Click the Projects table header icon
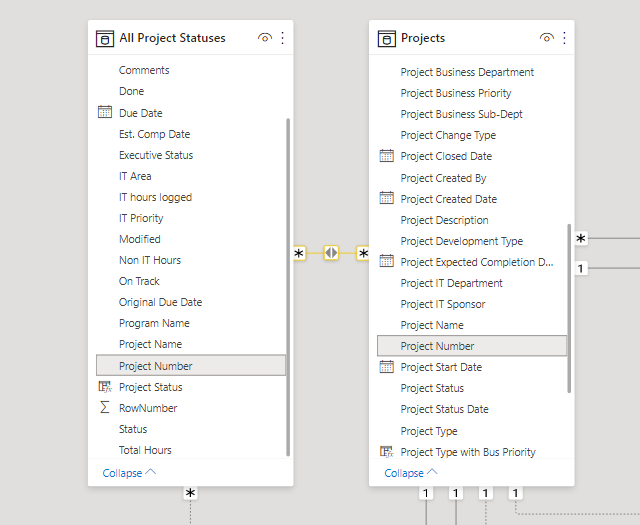Screen dimensions: 640x525 (x=387, y=39)
